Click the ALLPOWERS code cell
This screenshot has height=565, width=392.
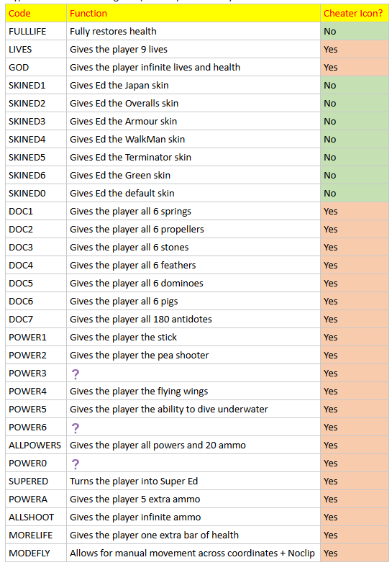[x=36, y=446]
